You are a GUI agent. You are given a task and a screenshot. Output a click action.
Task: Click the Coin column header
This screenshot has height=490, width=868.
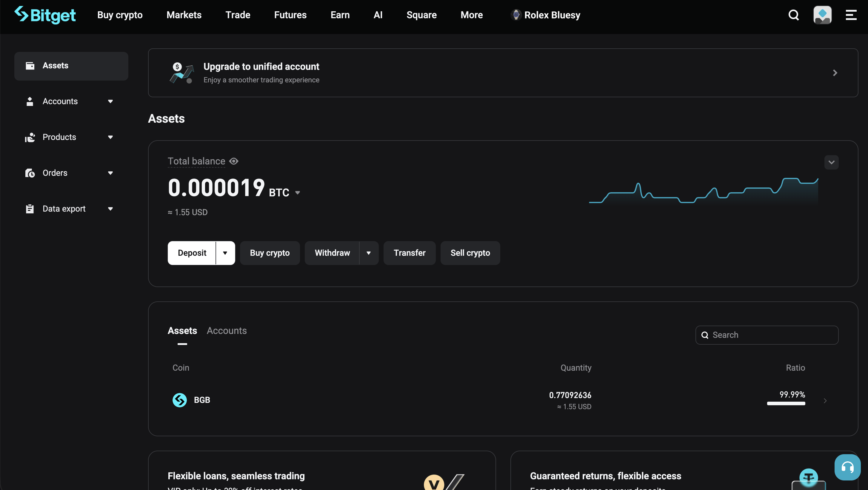pos(181,368)
